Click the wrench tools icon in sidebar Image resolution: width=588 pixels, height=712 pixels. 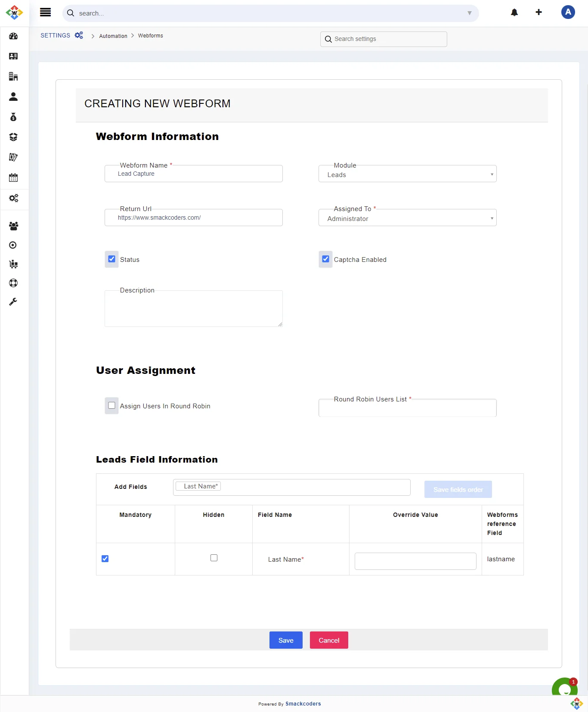tap(13, 302)
